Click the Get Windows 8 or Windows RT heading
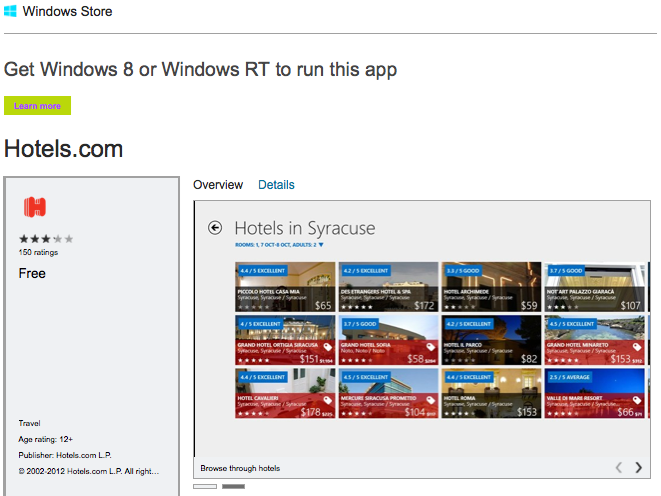 point(201,70)
